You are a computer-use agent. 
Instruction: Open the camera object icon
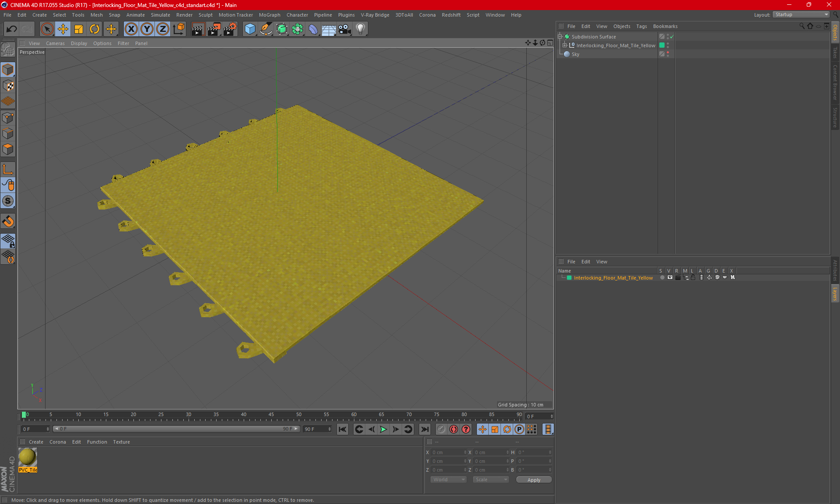[x=345, y=29]
